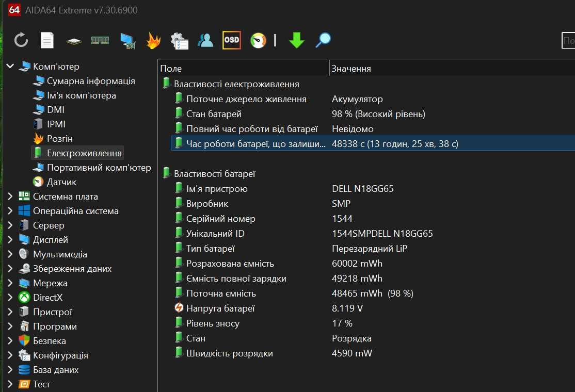
Task: Select the remaining battery time row
Action: pos(373,143)
